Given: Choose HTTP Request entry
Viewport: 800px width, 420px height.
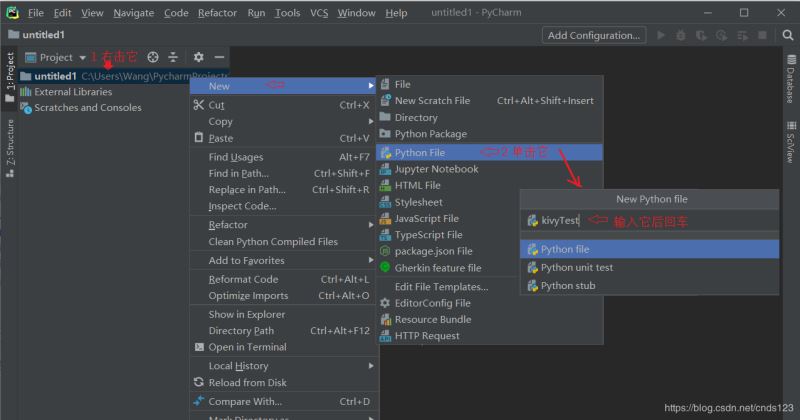Looking at the screenshot, I should click(490, 336).
